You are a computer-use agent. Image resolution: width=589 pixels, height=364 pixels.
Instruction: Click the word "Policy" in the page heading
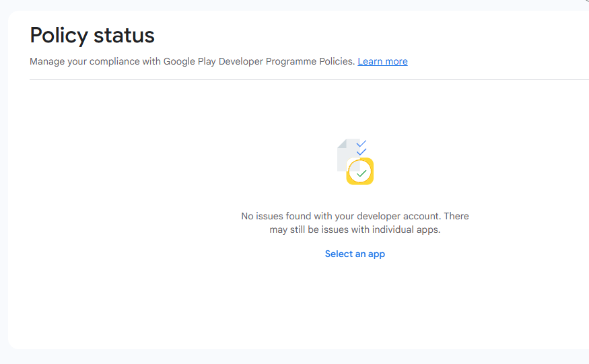tap(60, 35)
